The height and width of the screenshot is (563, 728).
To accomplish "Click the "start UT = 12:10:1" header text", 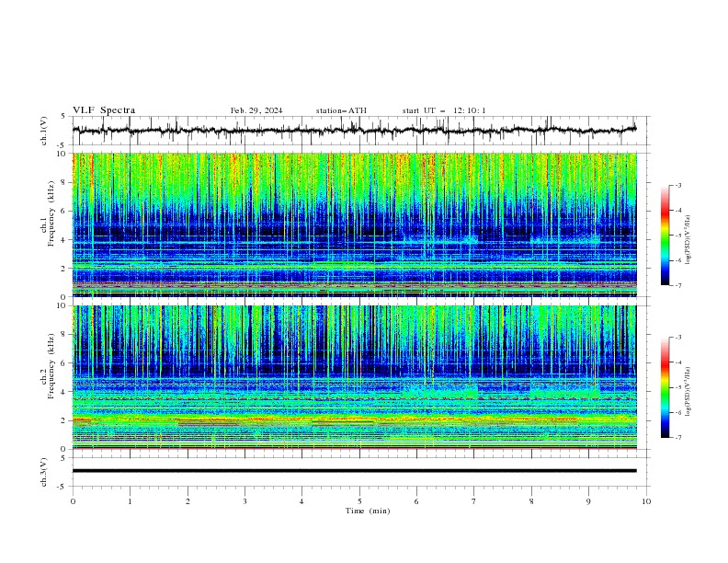I will point(444,110).
